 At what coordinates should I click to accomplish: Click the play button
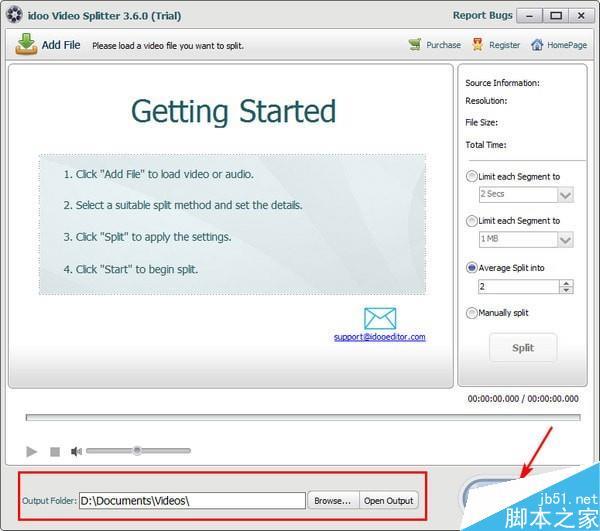tap(32, 451)
